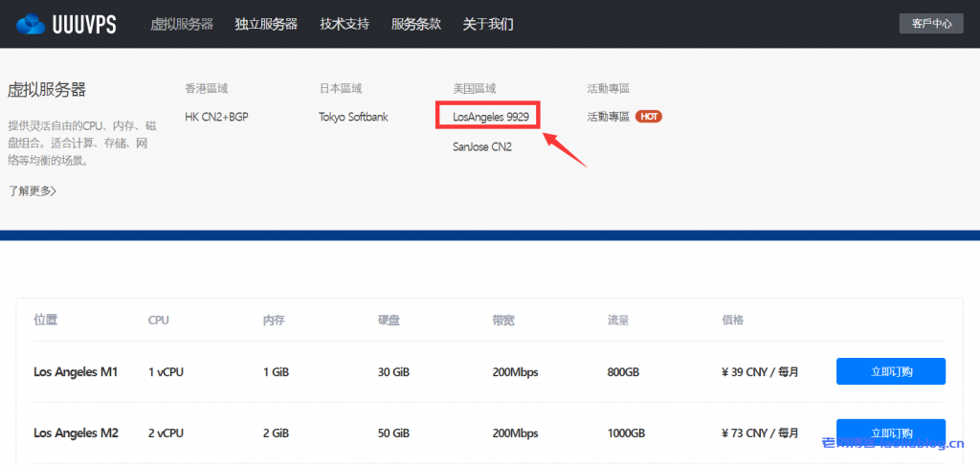Click the 50 GiB disk value
The image size is (980, 466).
(393, 433)
